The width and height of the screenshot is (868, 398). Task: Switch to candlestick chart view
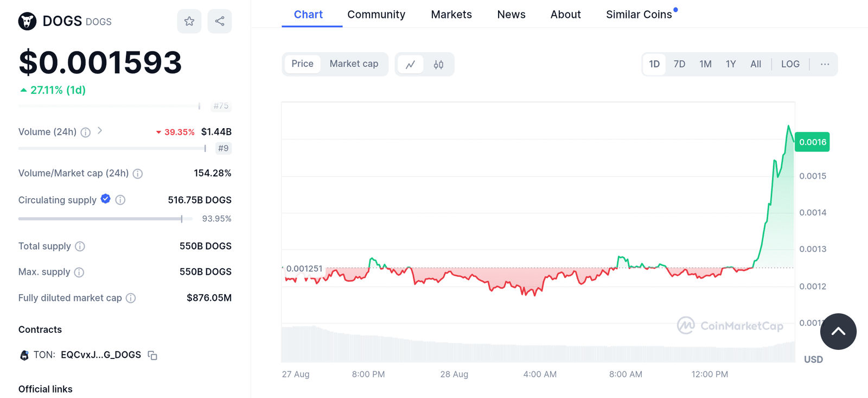[438, 64]
